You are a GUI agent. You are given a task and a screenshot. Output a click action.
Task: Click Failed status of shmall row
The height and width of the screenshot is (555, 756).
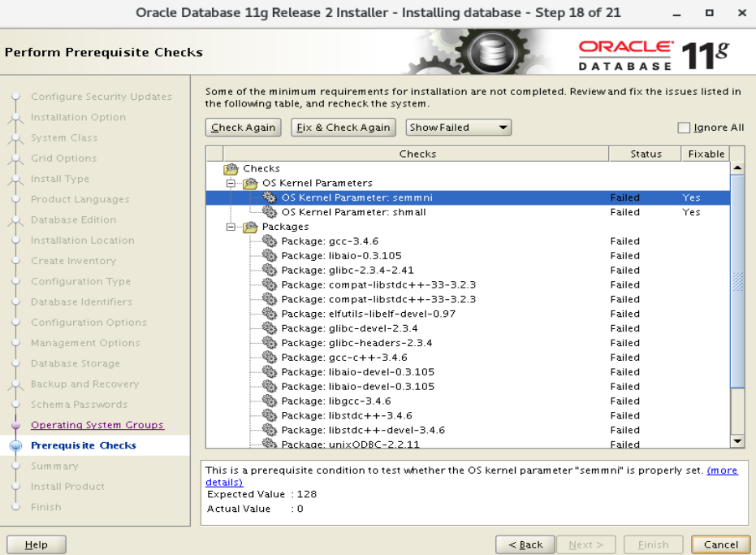pyautogui.click(x=625, y=212)
